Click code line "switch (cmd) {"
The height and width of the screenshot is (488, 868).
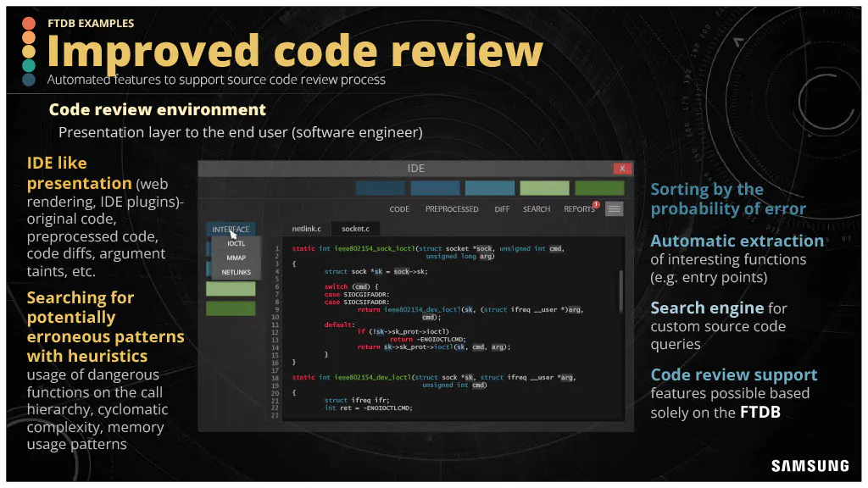[x=351, y=286]
